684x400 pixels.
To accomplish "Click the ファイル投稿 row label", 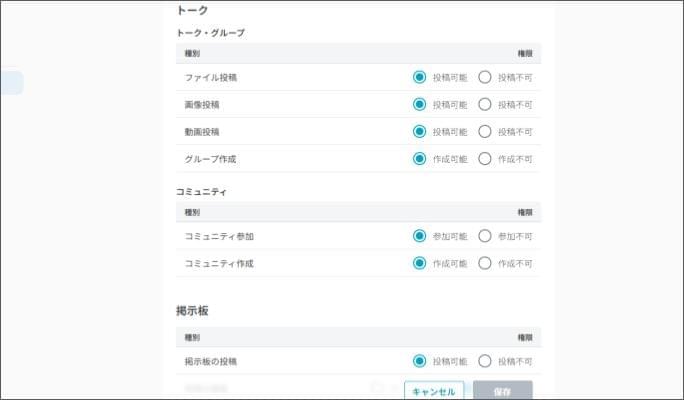I will pyautogui.click(x=210, y=77).
